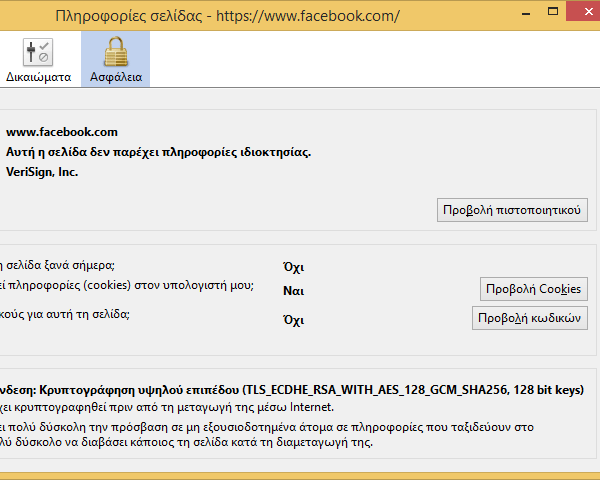This screenshot has height=480, width=600.
Task: Click Προβολή κωδικών button
Action: (x=530, y=318)
